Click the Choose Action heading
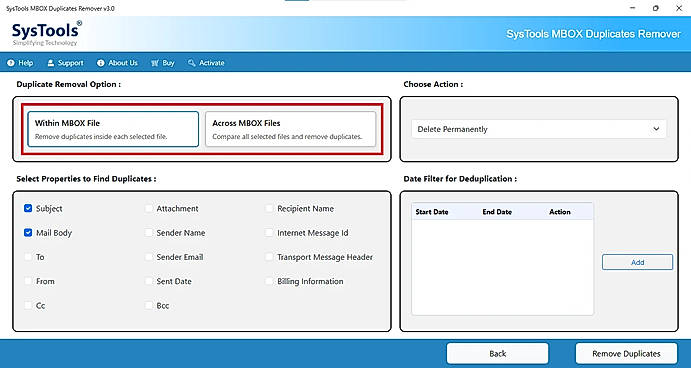691x368 pixels. [433, 84]
